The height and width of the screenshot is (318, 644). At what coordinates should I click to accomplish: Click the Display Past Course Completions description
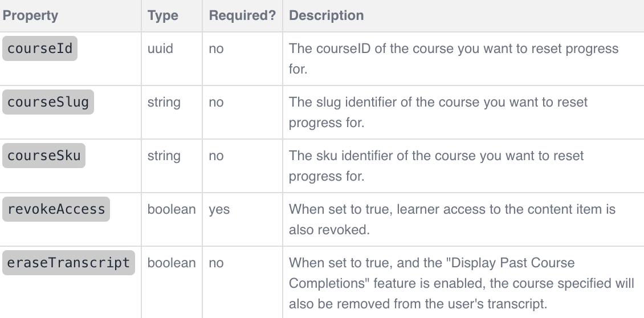pyautogui.click(x=461, y=283)
